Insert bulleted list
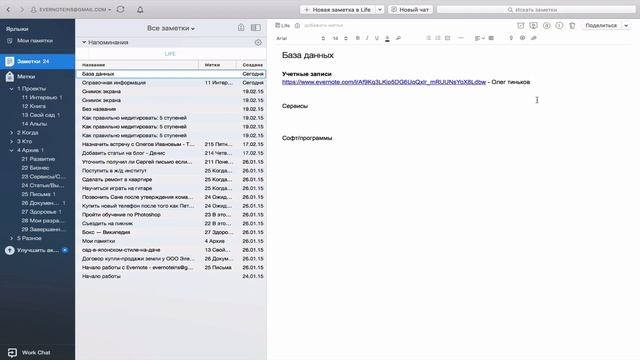Image resolution: width=640 pixels, height=360 pixels. 428,38
